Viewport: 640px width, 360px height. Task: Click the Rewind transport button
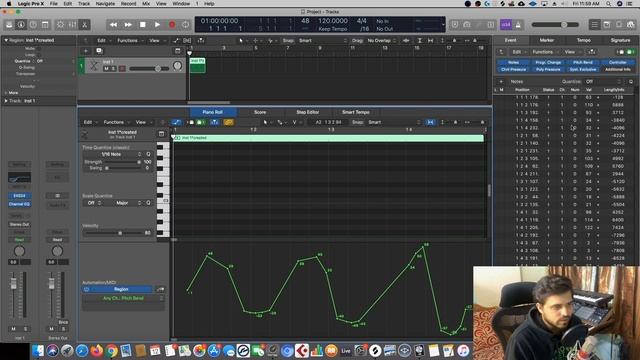tap(113, 25)
